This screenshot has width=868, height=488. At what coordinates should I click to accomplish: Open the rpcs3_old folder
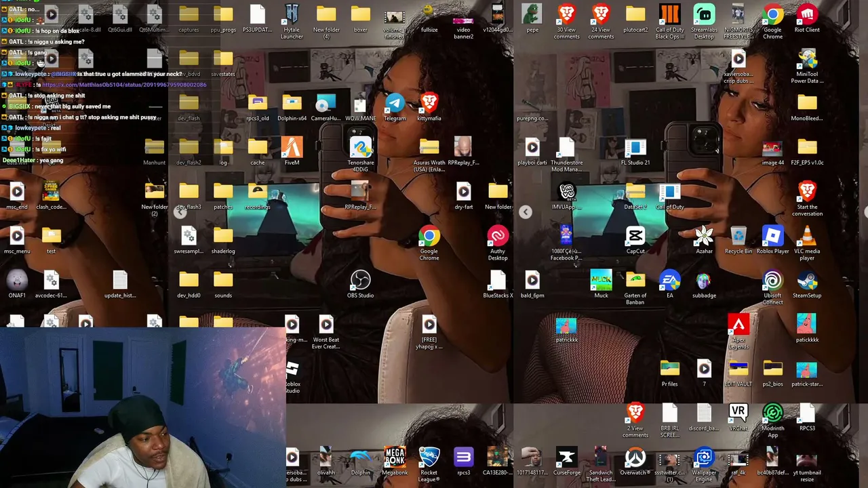[257, 108]
